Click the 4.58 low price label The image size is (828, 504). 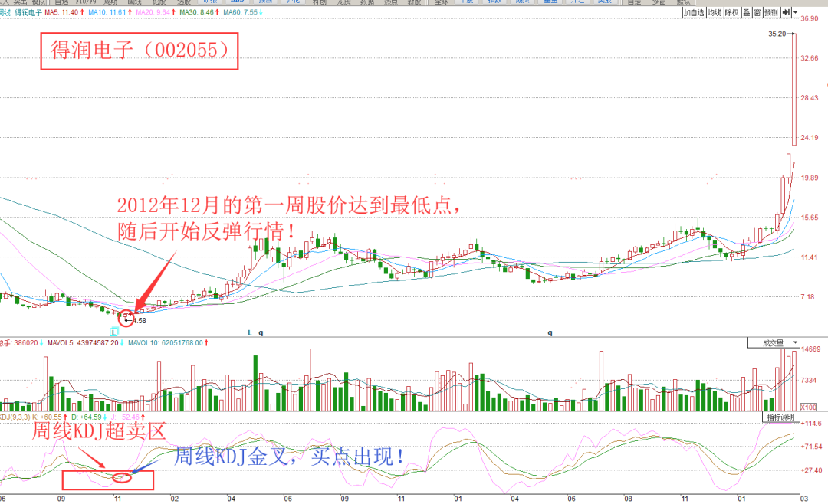click(140, 320)
